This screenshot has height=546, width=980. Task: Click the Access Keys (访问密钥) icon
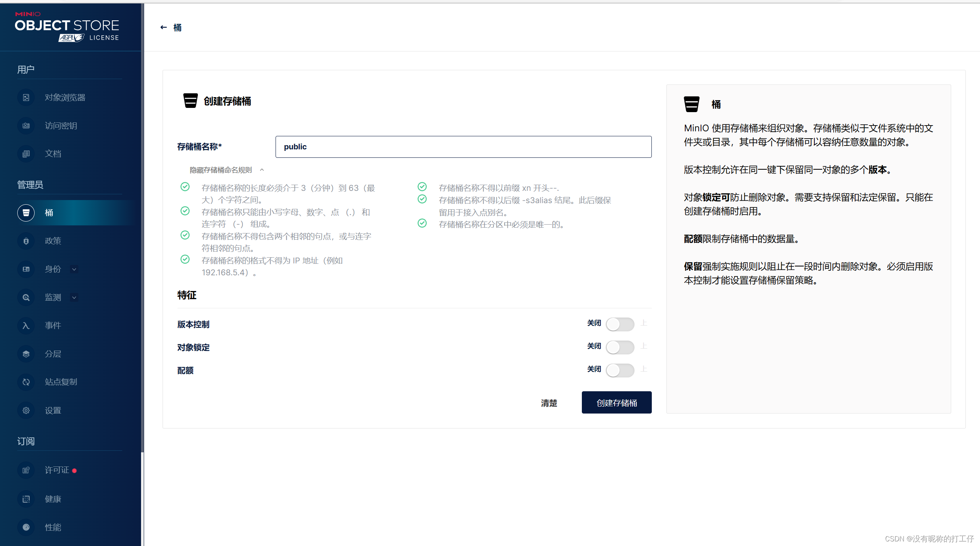pyautogui.click(x=26, y=126)
